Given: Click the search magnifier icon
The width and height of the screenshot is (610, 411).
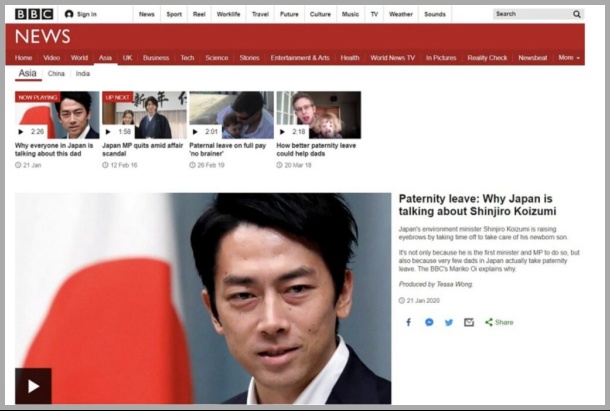Looking at the screenshot, I should [576, 14].
